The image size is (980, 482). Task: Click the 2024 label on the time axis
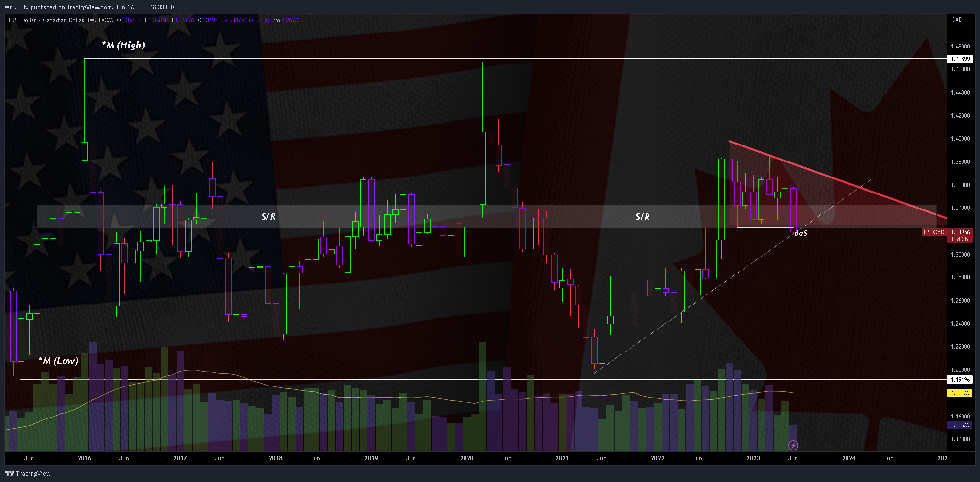849,458
